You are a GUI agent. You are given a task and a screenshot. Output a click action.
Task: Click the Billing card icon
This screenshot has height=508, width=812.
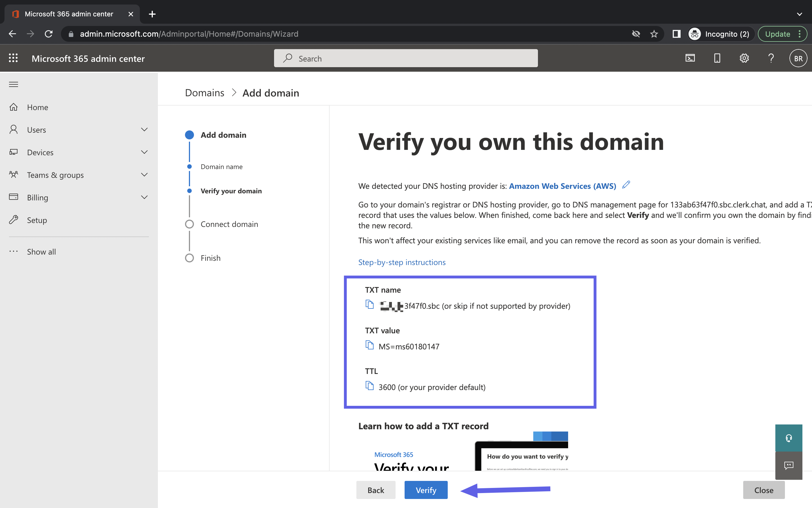[14, 197]
